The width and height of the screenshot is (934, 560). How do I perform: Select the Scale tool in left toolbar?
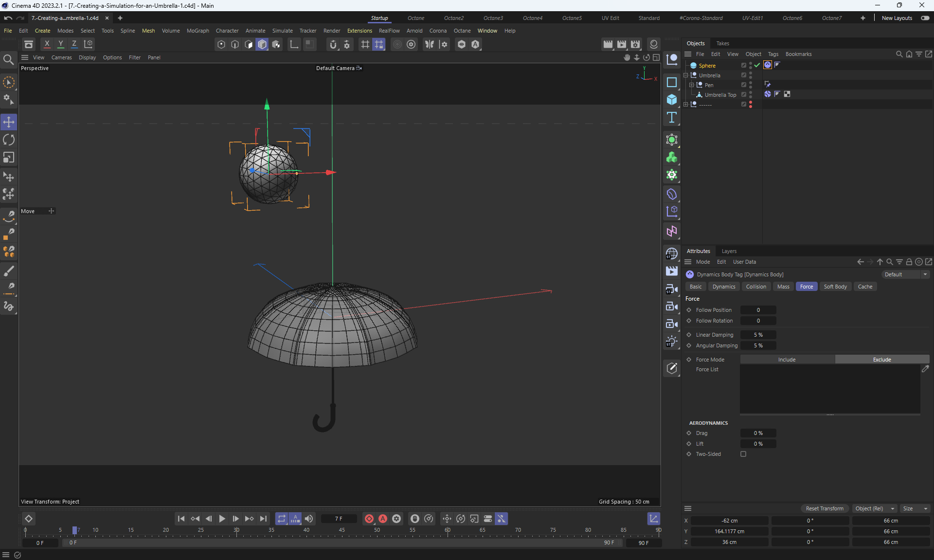(x=9, y=158)
